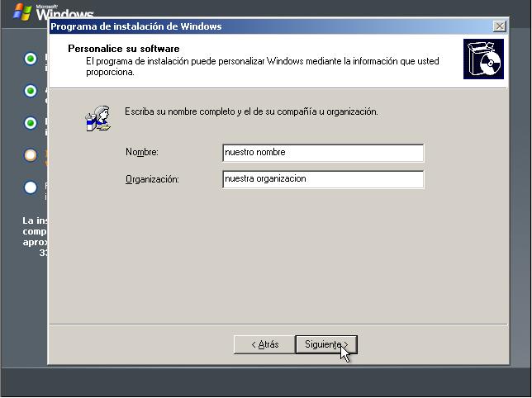Image resolution: width=532 pixels, height=398 pixels.
Task: Click the 'Nombre:' label
Action: pos(142,152)
